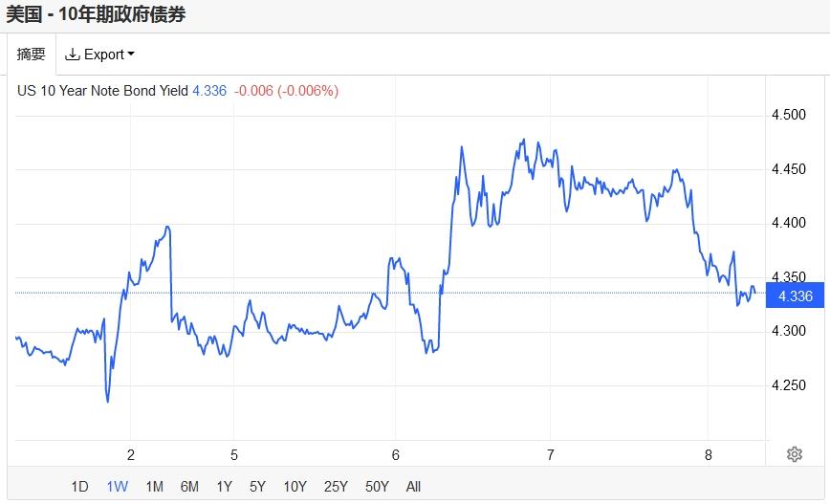Switch chart to 25Y range
Image resolution: width=830 pixels, height=504 pixels.
pyautogui.click(x=336, y=486)
